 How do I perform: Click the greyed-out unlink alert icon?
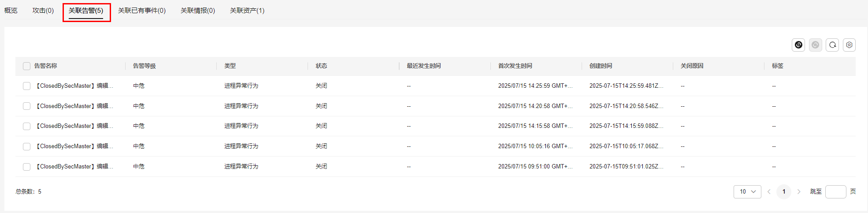(815, 45)
